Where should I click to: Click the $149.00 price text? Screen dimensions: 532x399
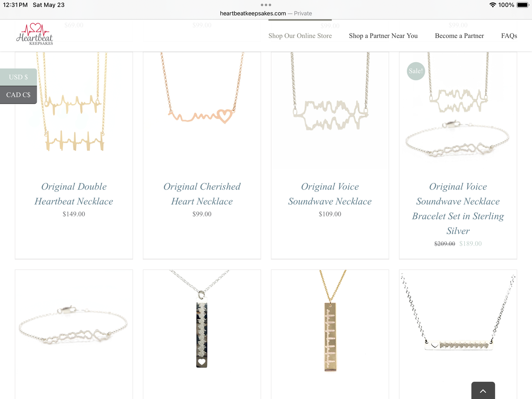coord(74,214)
